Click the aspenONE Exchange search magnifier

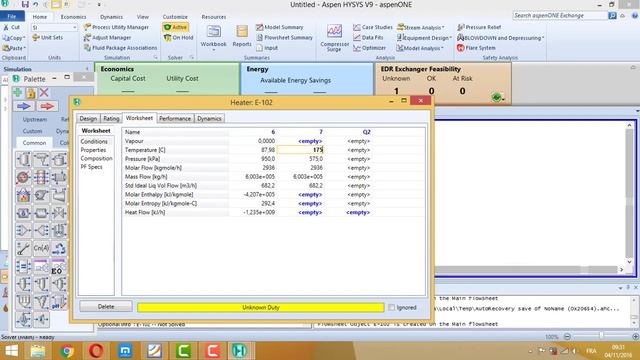tap(612, 16)
